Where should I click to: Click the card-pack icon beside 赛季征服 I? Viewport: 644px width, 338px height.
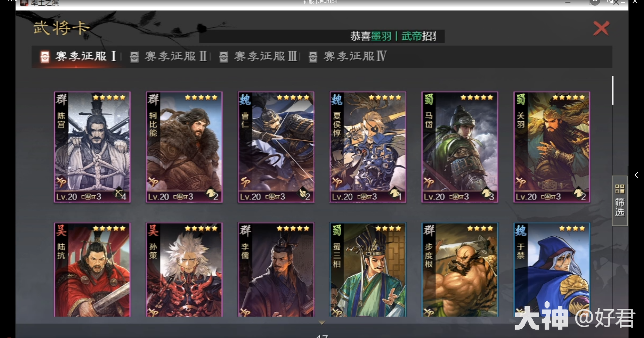(45, 57)
